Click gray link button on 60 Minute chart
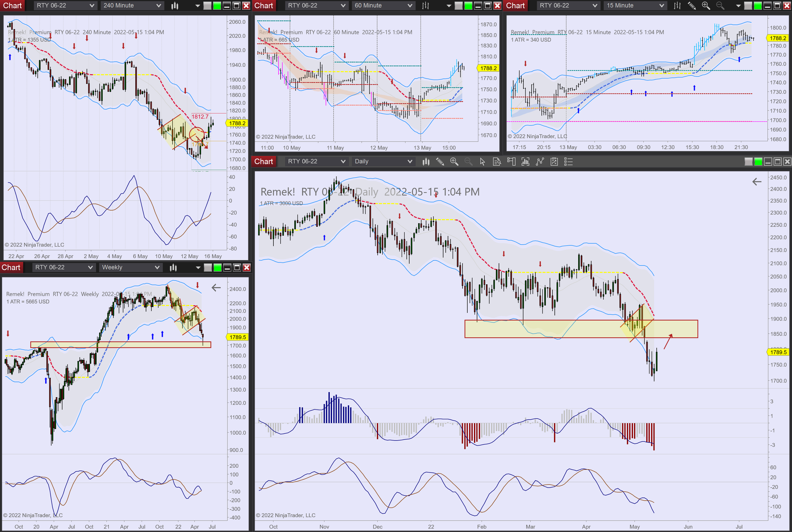 (458, 5)
